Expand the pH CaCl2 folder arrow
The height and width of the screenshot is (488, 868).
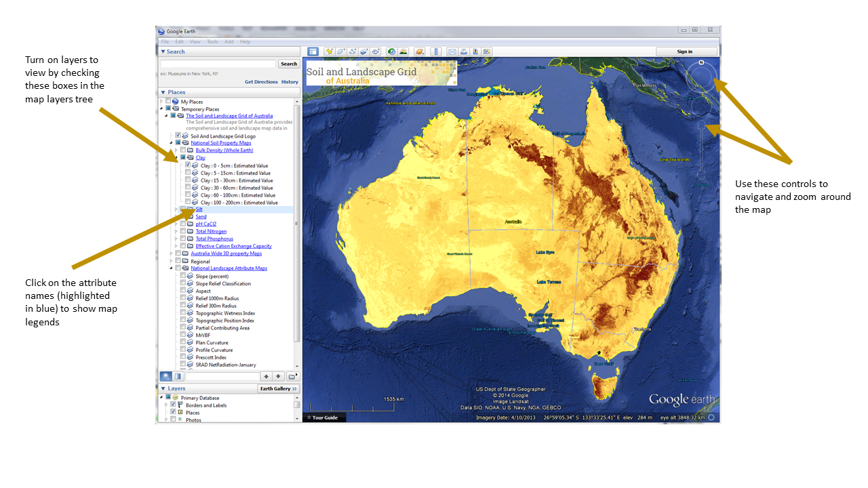click(176, 224)
